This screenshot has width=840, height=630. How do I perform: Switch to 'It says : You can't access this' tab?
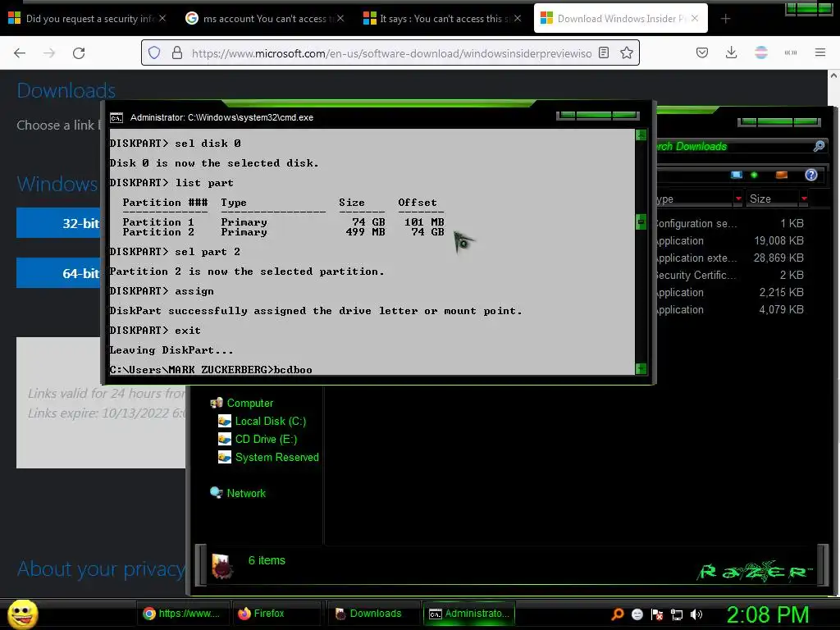[x=441, y=19]
